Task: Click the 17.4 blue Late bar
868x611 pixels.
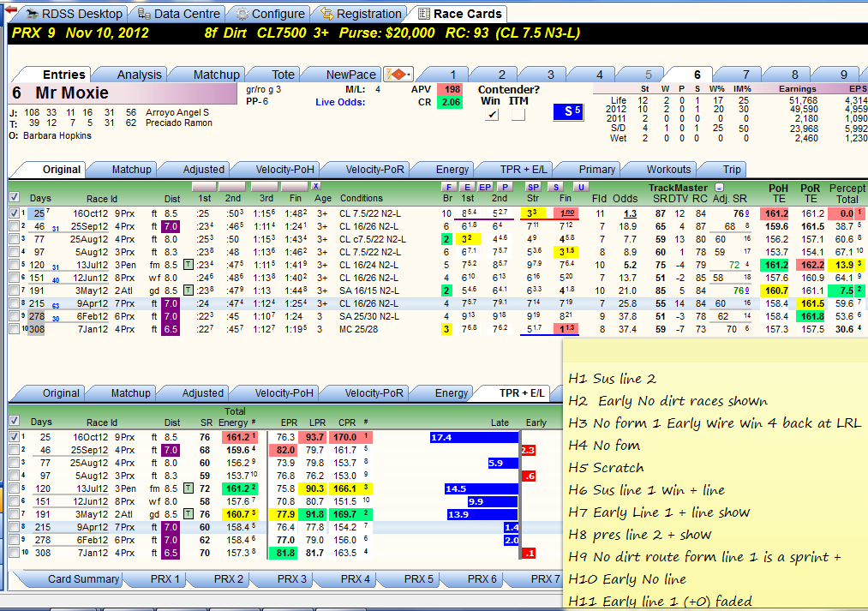Action: [x=474, y=437]
